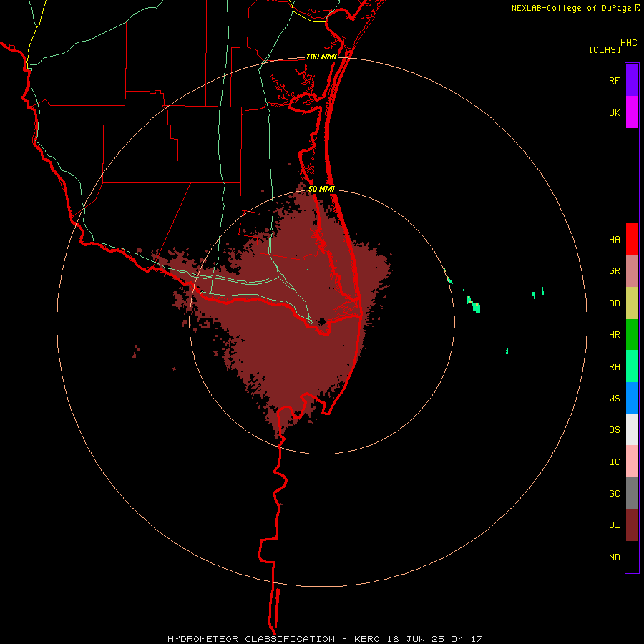Click the HR legend label
Viewport: 644px width, 644px height.
614,335
